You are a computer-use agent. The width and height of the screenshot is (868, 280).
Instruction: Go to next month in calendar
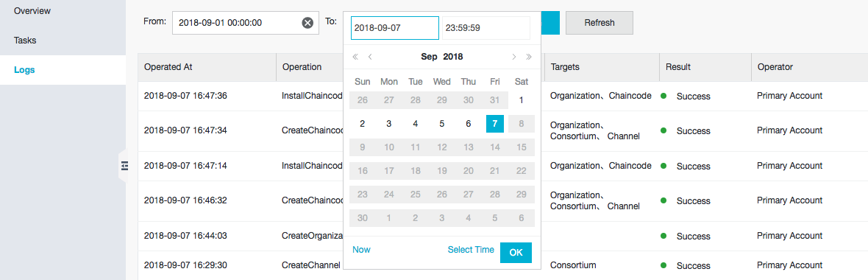point(514,57)
